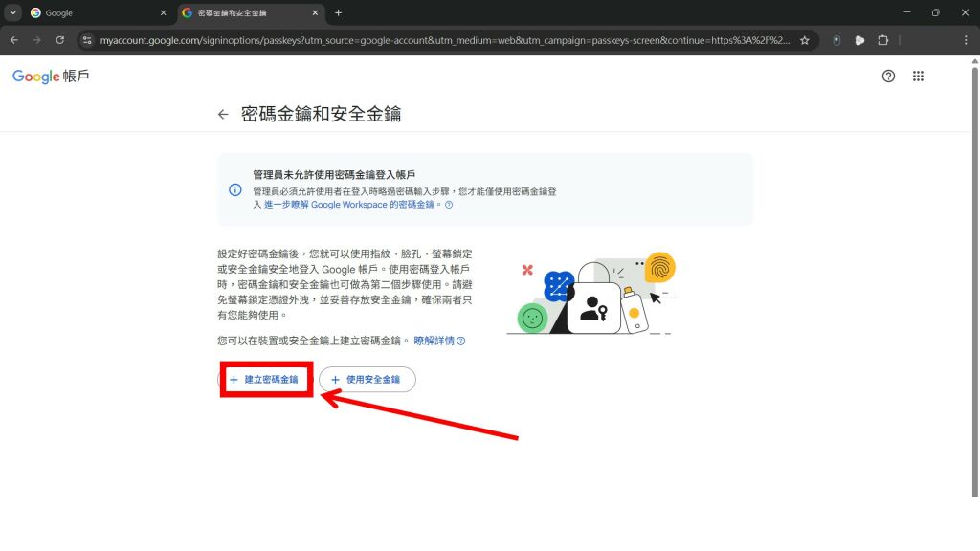Click the 建立密碼金鑰 (create passkey) button
Viewport: 980px width, 551px height.
[264, 380]
